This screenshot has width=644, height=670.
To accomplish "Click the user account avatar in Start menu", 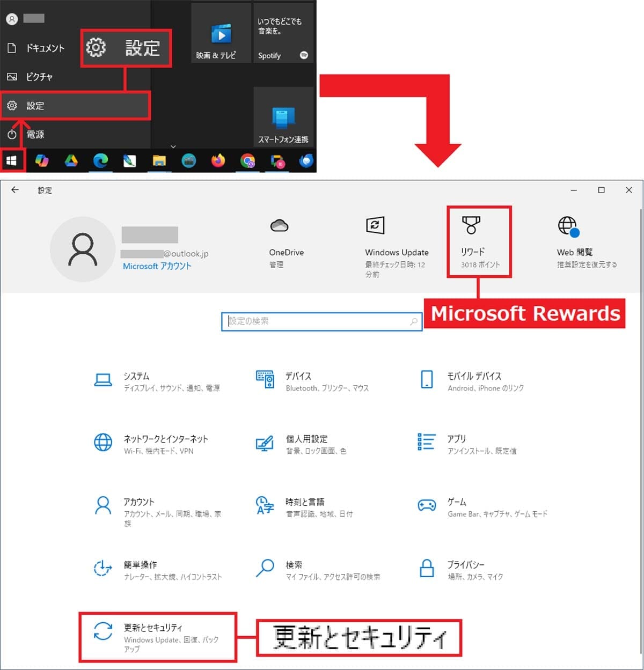I will coord(12,19).
